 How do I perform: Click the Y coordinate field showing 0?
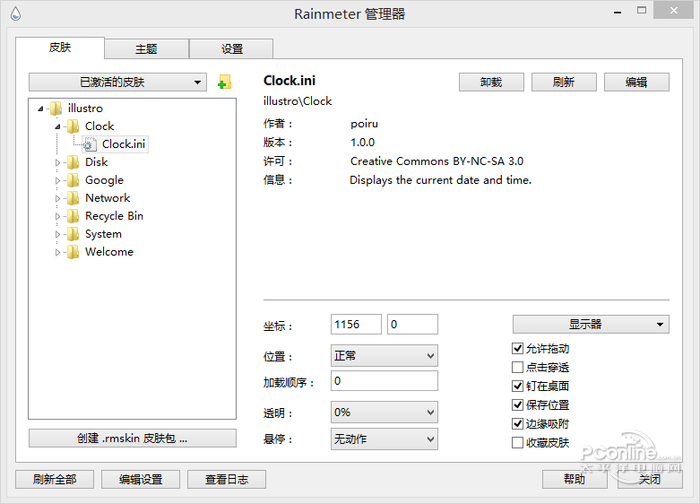tap(412, 324)
